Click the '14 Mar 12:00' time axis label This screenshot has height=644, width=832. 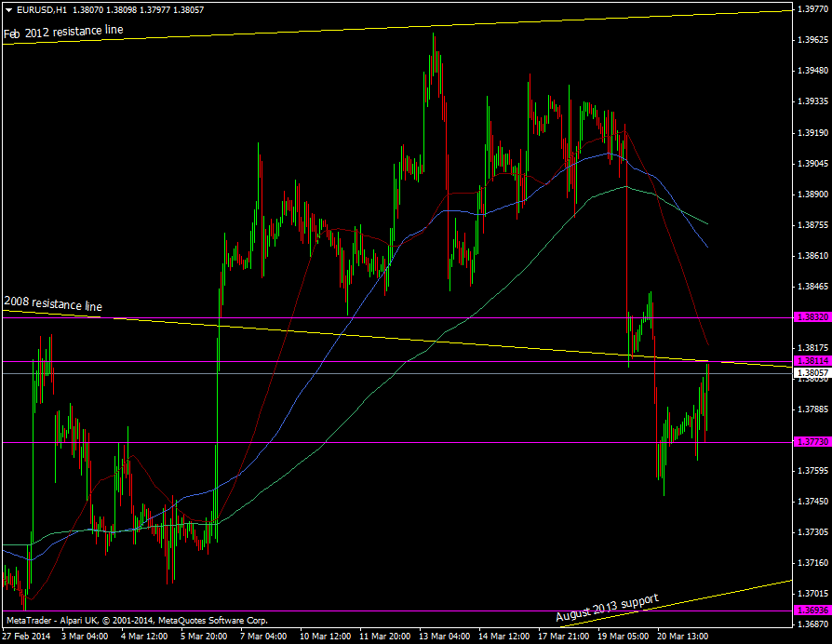coord(503,636)
